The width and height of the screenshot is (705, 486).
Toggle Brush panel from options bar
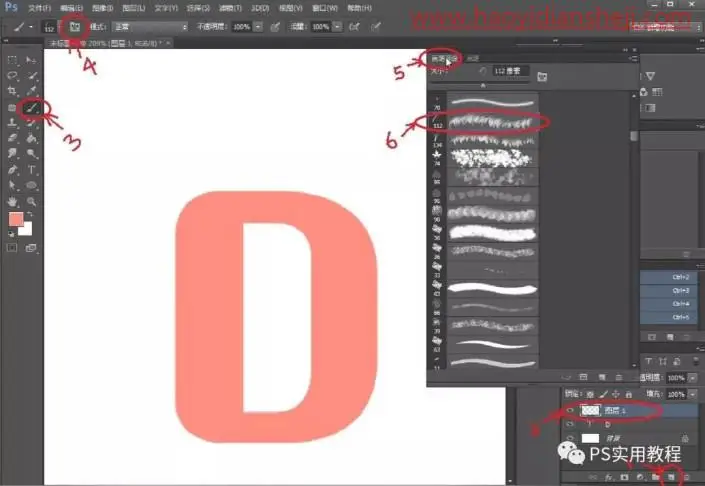(75, 27)
